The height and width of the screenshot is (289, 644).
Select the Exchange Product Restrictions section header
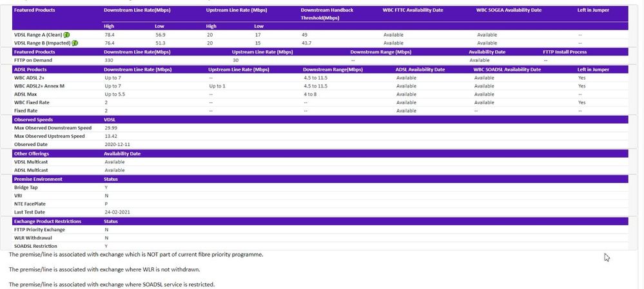tap(47, 221)
